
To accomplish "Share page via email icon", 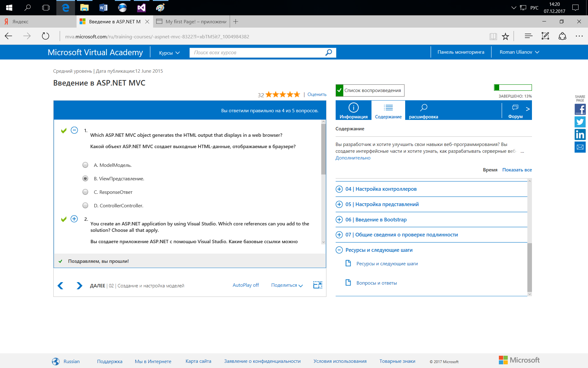I will click(x=580, y=147).
